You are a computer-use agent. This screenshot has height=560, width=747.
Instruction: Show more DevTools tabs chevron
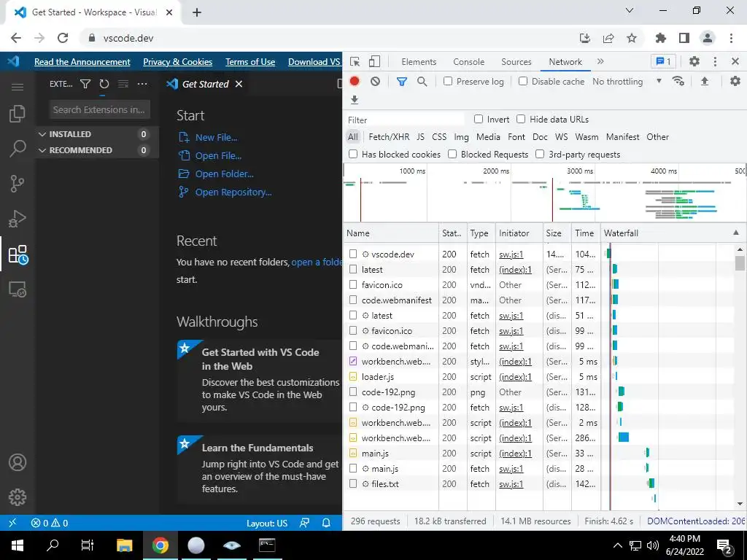pos(600,61)
